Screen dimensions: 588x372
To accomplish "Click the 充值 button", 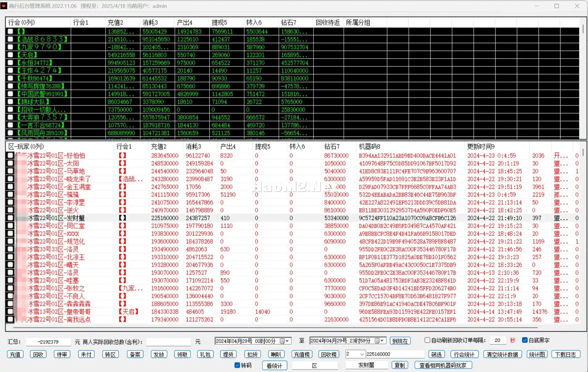I will coord(15,354).
